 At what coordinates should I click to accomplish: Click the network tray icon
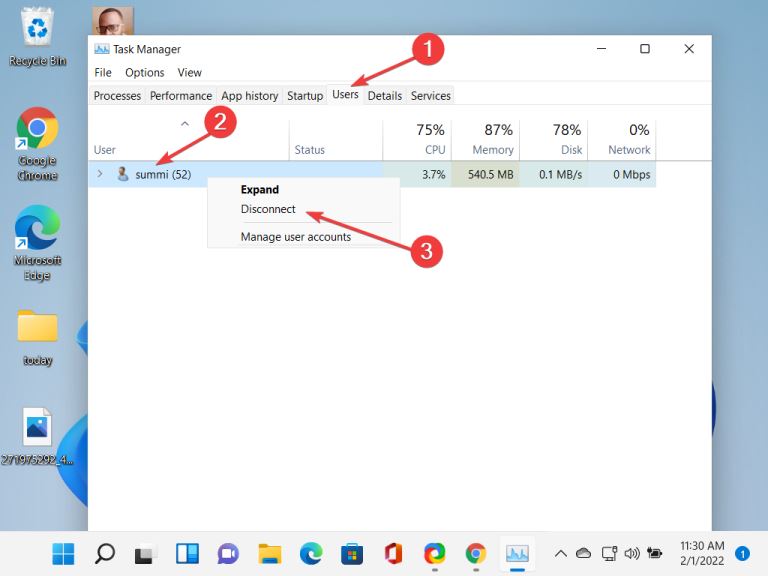click(609, 553)
